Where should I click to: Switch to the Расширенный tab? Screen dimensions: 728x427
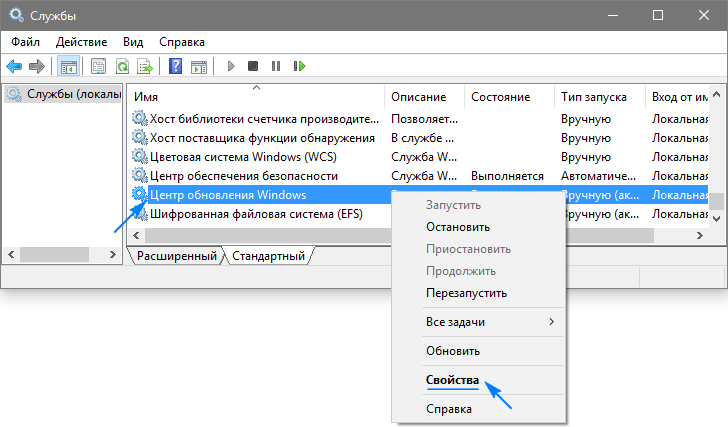point(175,256)
